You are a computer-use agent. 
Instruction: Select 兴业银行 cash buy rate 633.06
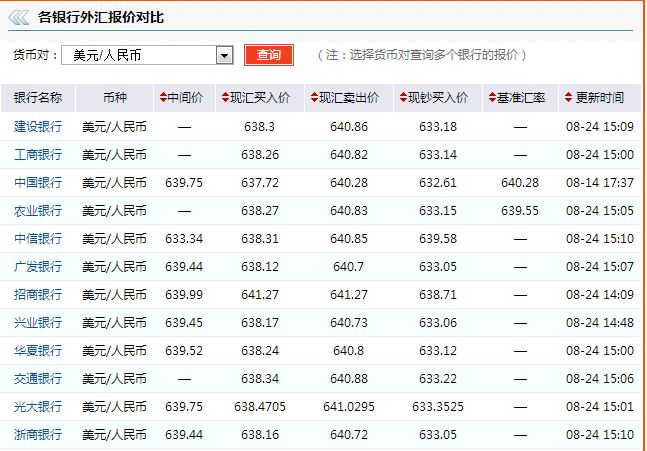(438, 323)
